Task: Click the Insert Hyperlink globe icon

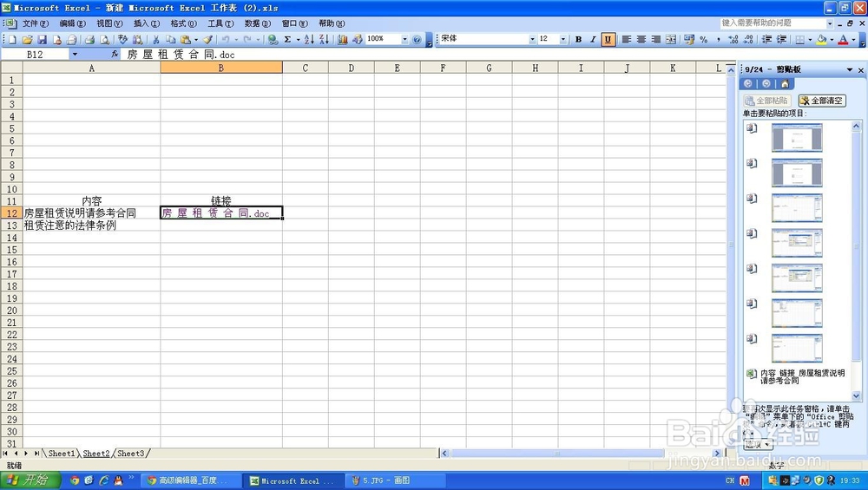Action: (273, 39)
